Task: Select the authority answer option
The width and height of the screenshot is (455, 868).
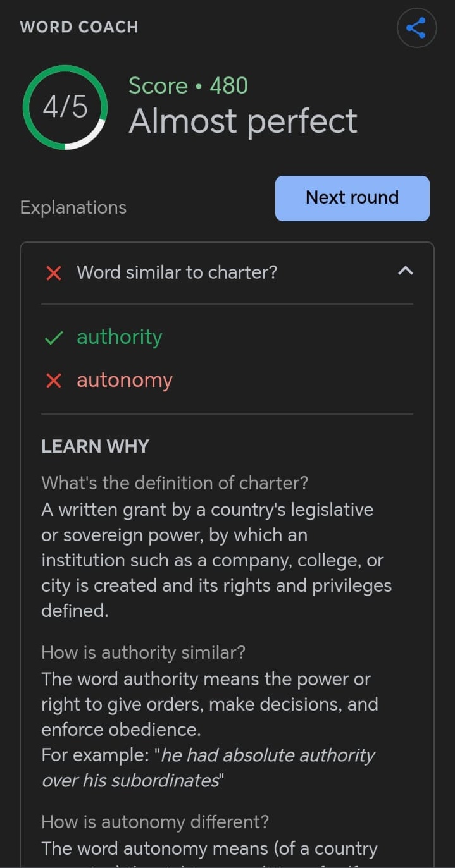Action: tap(120, 338)
